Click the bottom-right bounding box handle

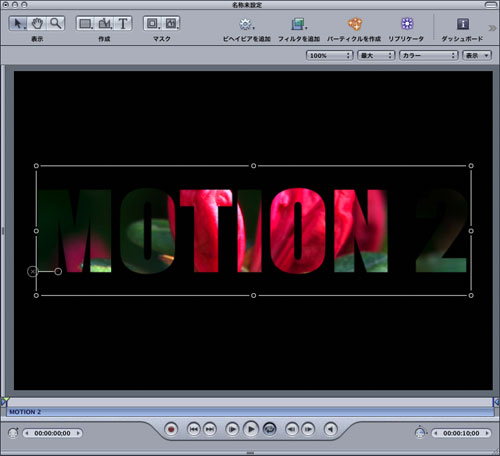[471, 295]
